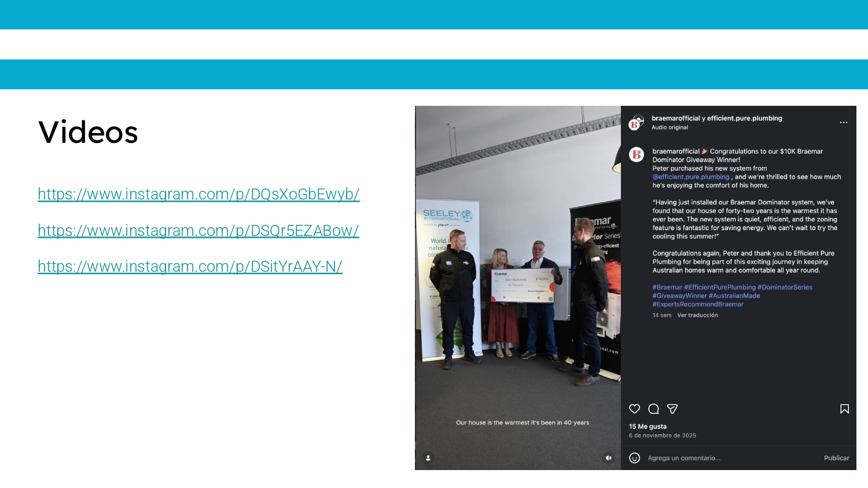Viewport: 868px width, 488px height.
Task: Click the profile avatar in the post header
Action: (637, 123)
